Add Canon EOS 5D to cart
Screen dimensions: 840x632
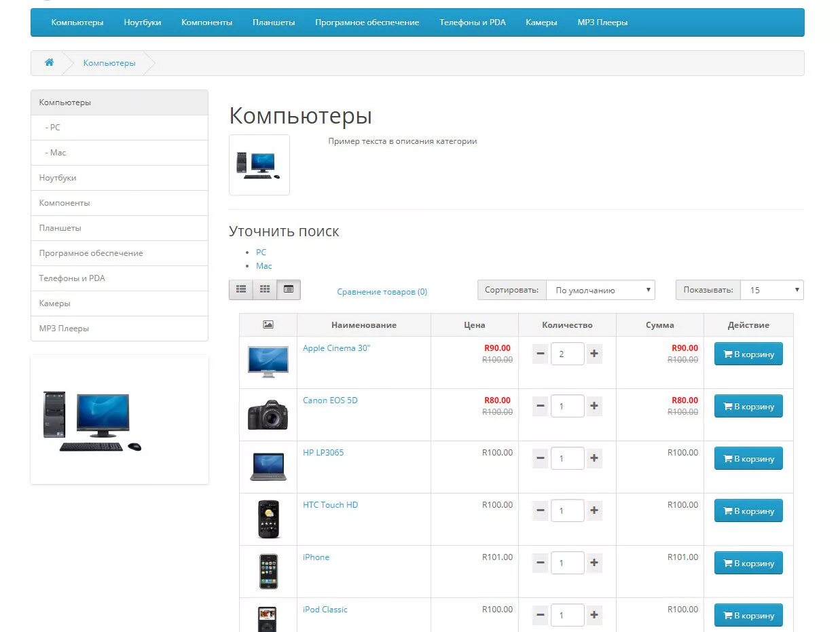coord(748,406)
